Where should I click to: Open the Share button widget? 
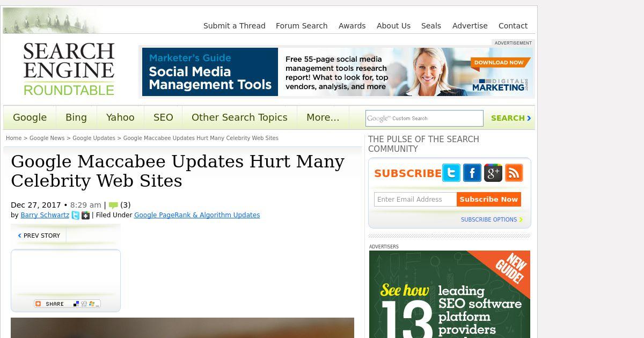pos(67,304)
